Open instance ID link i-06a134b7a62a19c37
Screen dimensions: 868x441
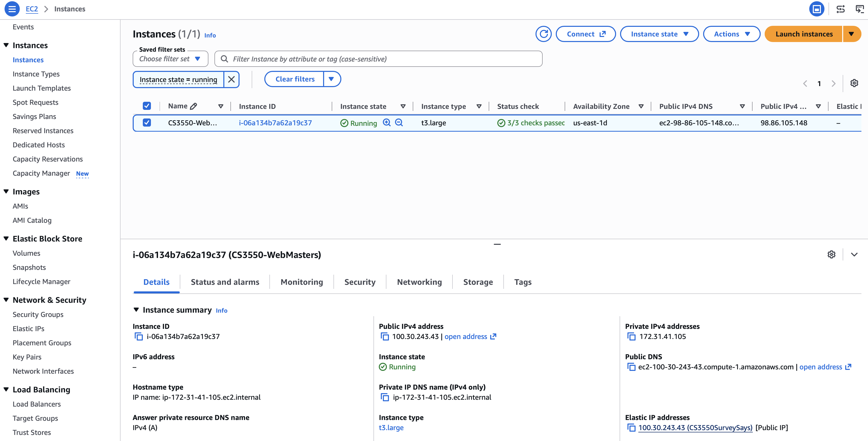(x=275, y=123)
